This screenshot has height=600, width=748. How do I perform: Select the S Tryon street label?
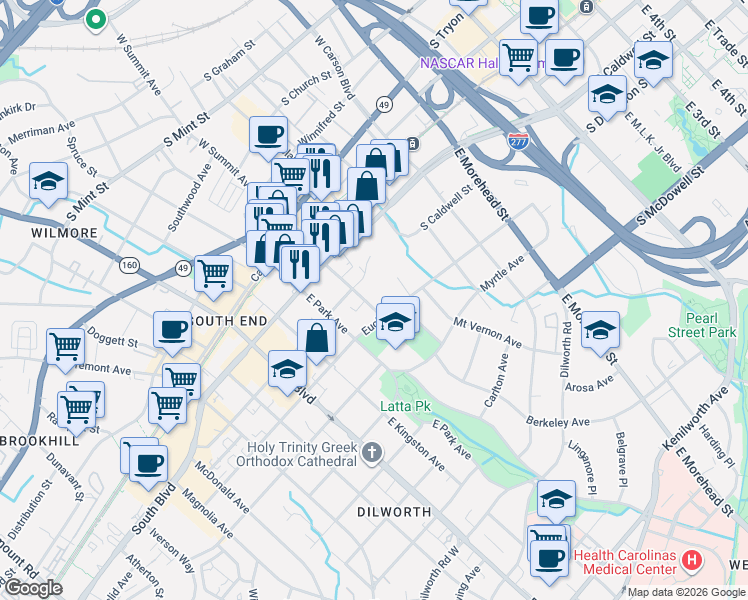point(447,31)
